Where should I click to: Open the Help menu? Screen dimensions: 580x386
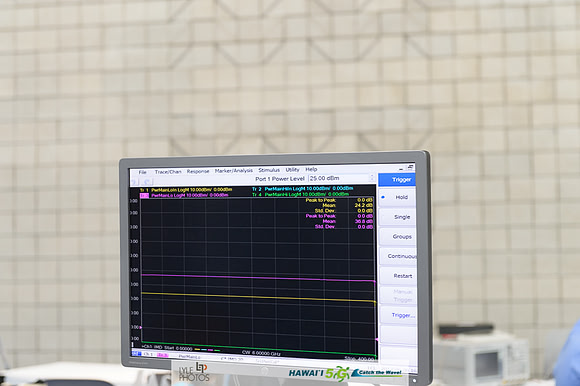click(311, 169)
